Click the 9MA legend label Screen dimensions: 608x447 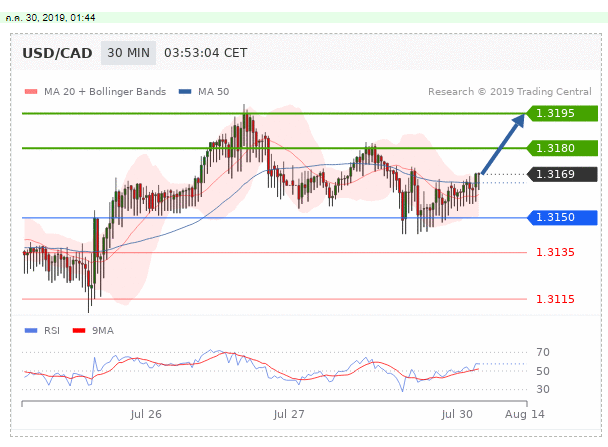[103, 331]
